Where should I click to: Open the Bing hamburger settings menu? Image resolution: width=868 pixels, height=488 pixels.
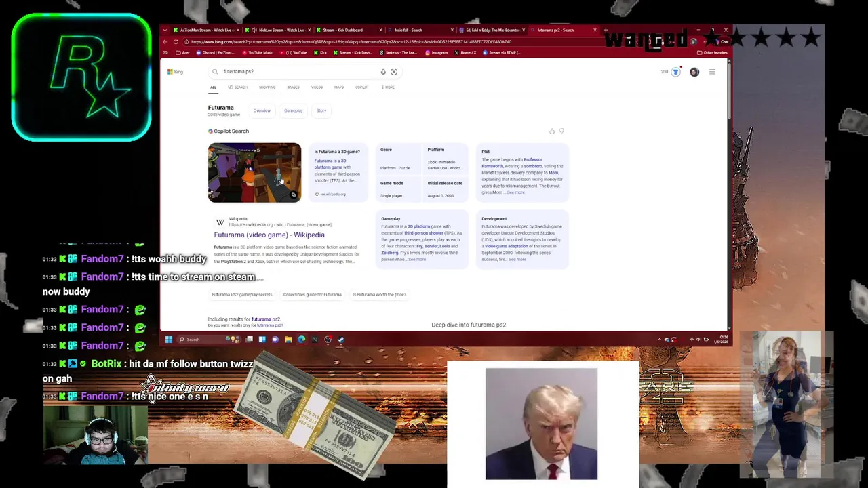[712, 72]
